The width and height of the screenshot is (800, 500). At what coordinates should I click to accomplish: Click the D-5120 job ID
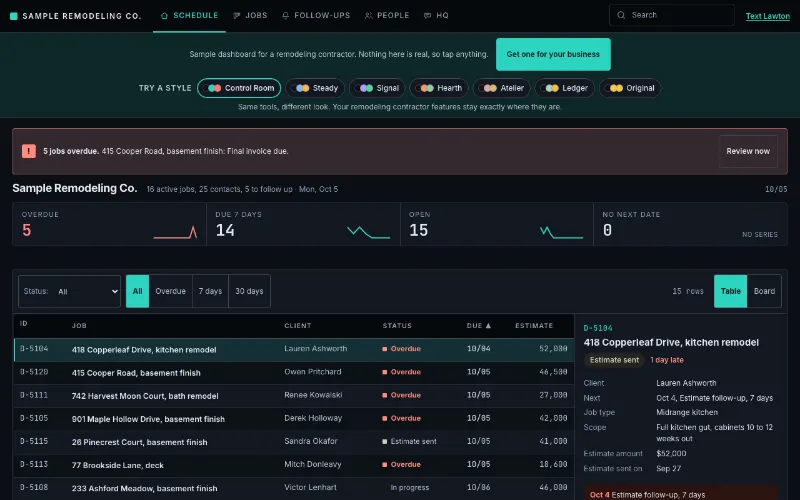[34, 372]
